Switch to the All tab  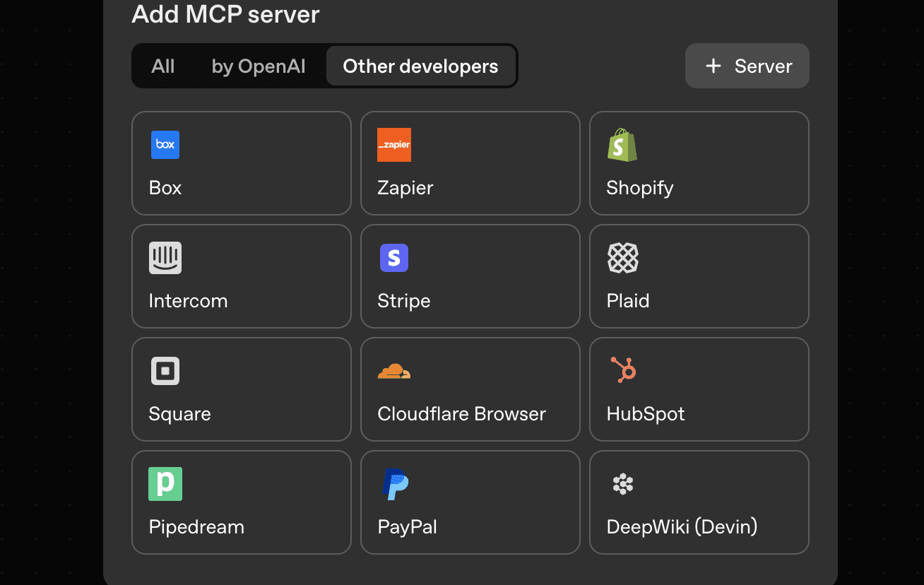pyautogui.click(x=162, y=66)
